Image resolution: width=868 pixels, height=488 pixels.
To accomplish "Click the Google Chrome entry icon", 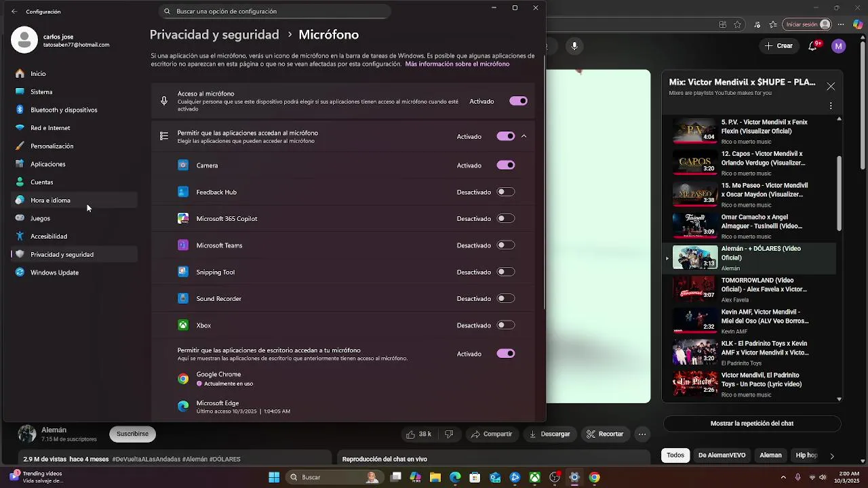I will [183, 379].
